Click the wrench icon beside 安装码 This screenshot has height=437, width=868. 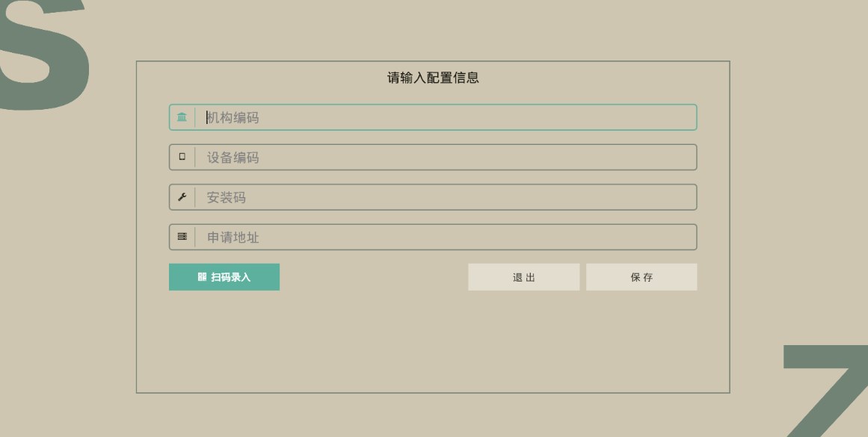pos(182,197)
